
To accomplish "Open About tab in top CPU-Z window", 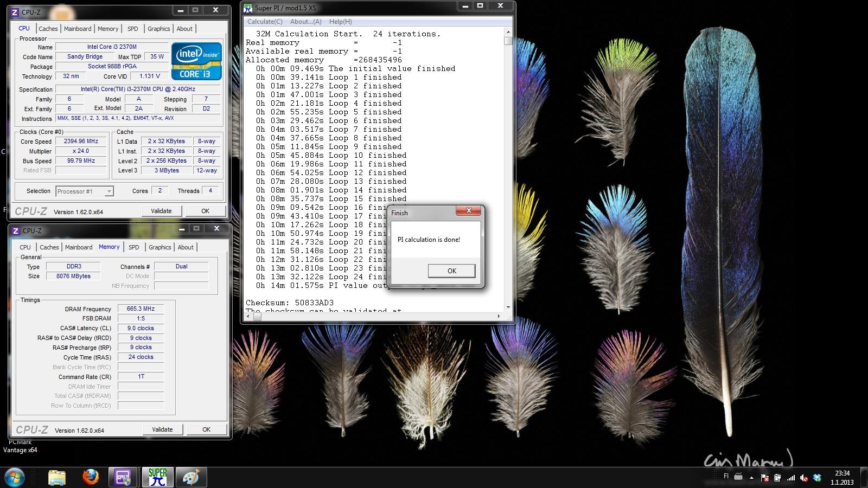I will (184, 29).
